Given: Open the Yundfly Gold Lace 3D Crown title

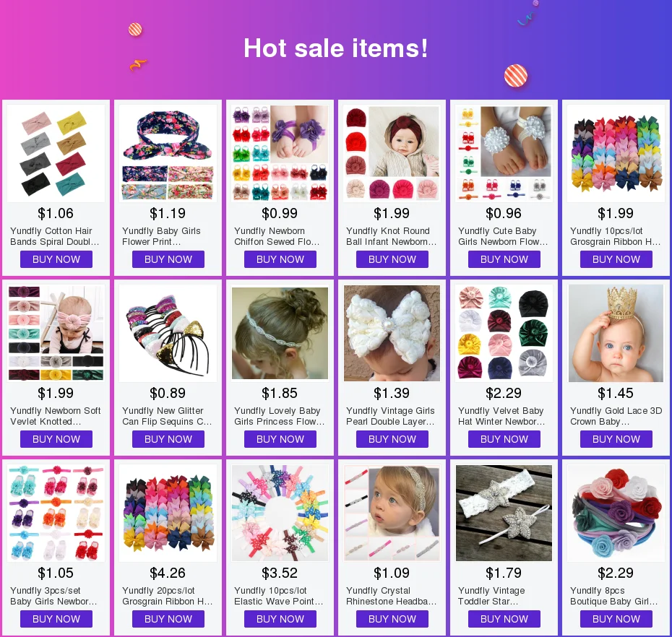Looking at the screenshot, I should pos(616,416).
